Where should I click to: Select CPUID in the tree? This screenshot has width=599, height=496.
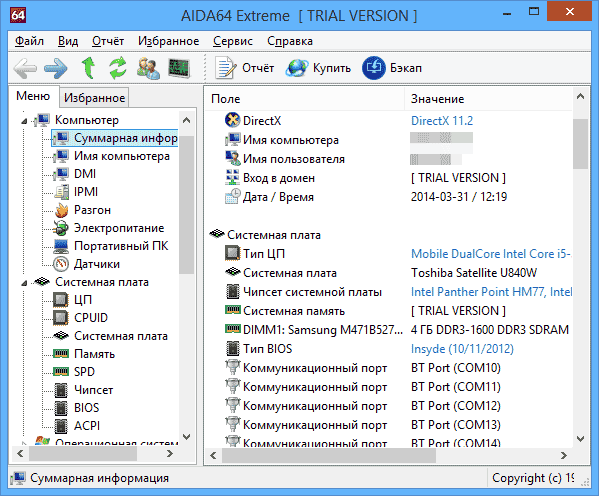coord(91,318)
